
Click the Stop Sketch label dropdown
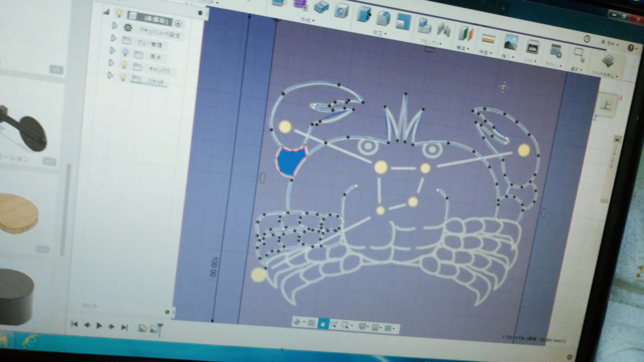(604, 75)
